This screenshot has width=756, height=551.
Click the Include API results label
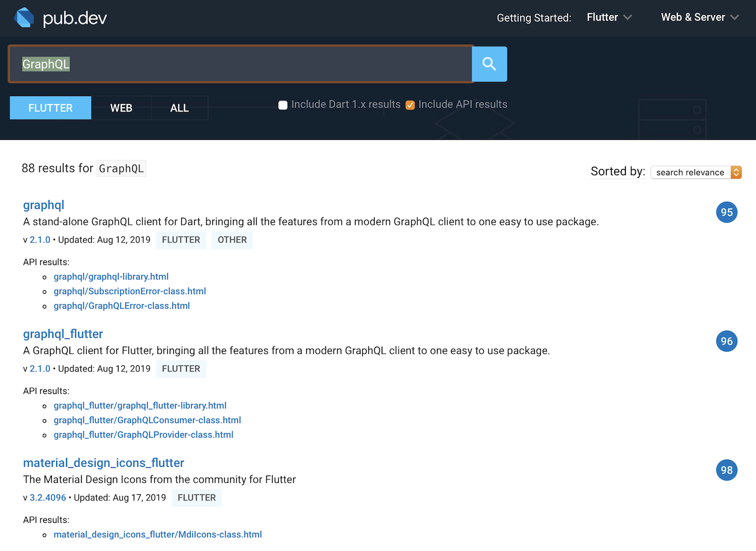coord(463,105)
